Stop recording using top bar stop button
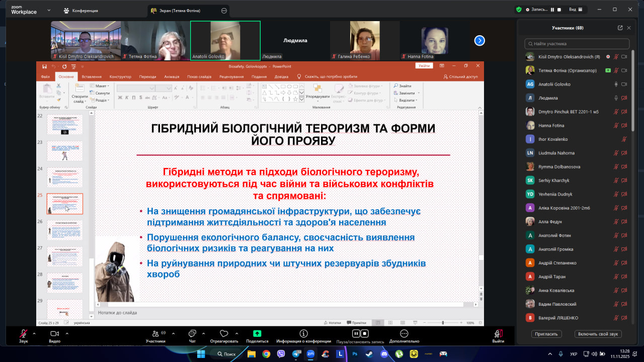The image size is (644, 362). [559, 10]
